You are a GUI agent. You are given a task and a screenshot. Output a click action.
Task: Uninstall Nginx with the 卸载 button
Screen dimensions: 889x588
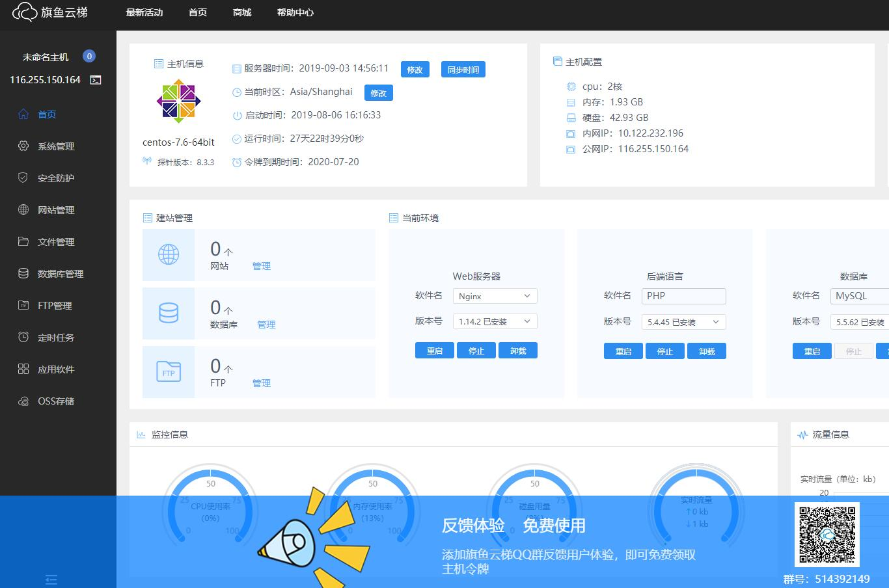518,351
